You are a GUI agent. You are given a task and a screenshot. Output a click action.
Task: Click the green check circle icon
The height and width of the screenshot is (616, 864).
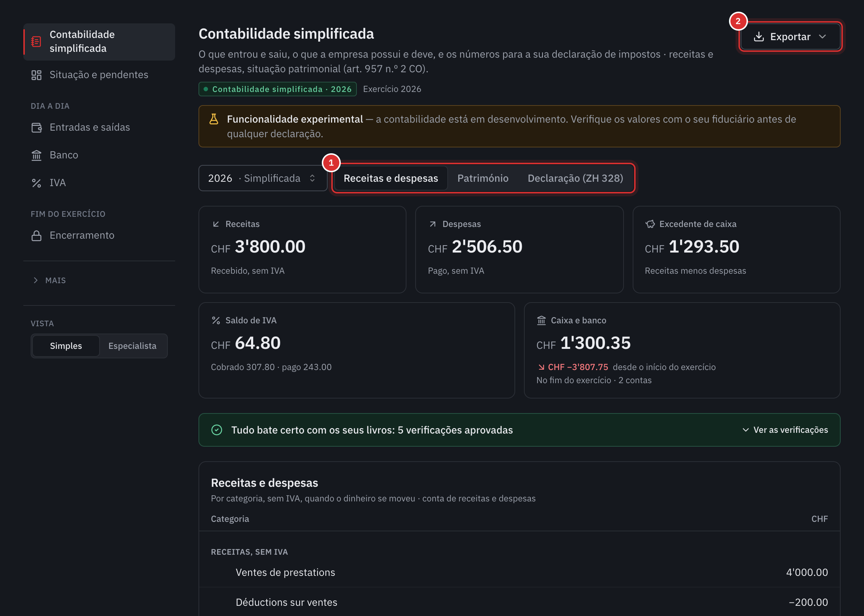[217, 430]
